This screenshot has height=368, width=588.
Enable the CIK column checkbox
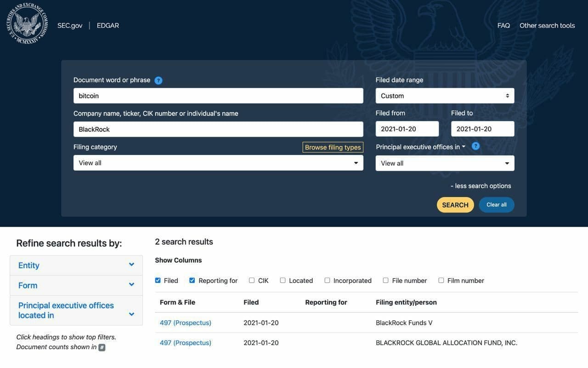[x=252, y=281]
